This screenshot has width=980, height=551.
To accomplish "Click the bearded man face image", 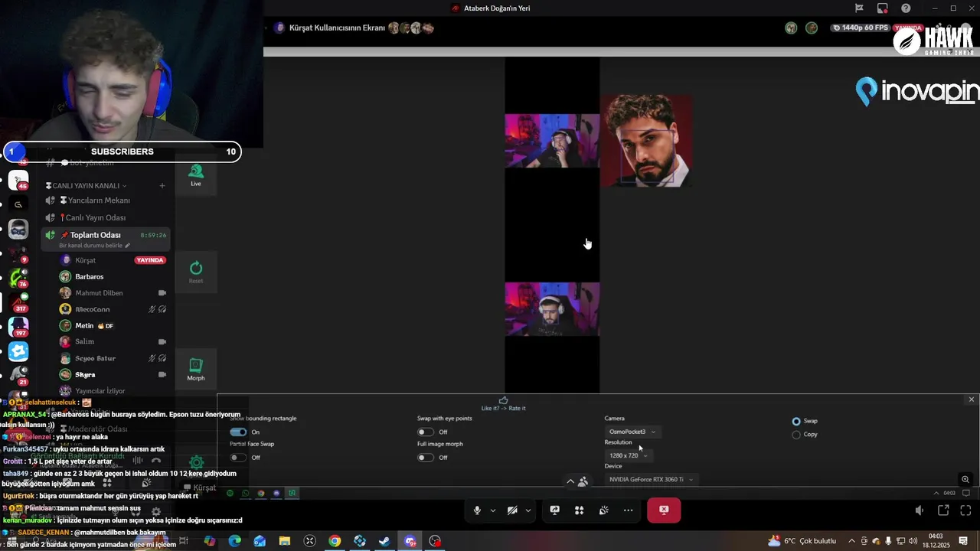I will click(x=646, y=141).
